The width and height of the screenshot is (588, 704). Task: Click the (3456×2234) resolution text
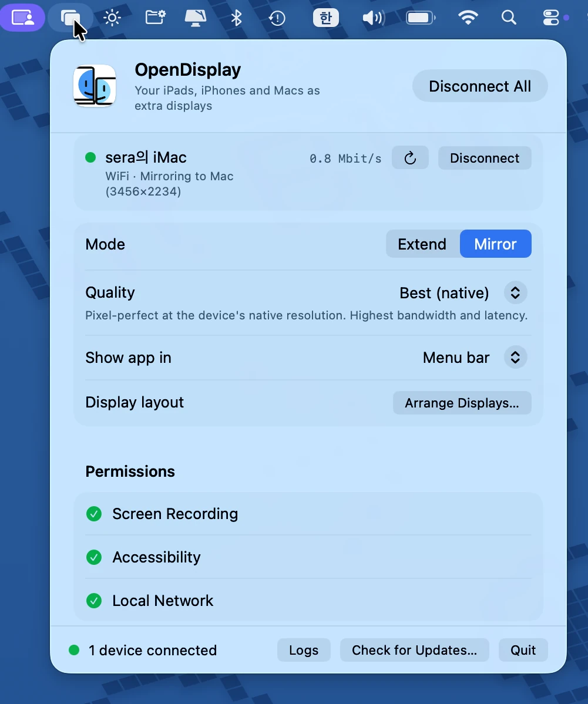(143, 192)
